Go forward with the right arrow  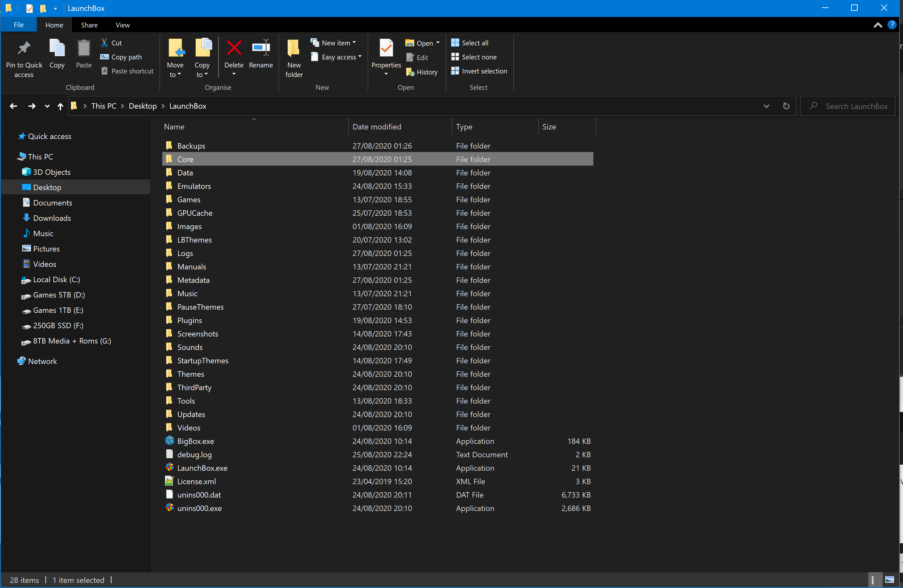[32, 106]
